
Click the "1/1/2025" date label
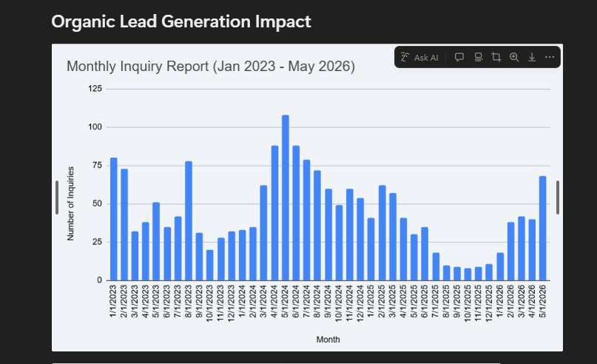click(371, 301)
